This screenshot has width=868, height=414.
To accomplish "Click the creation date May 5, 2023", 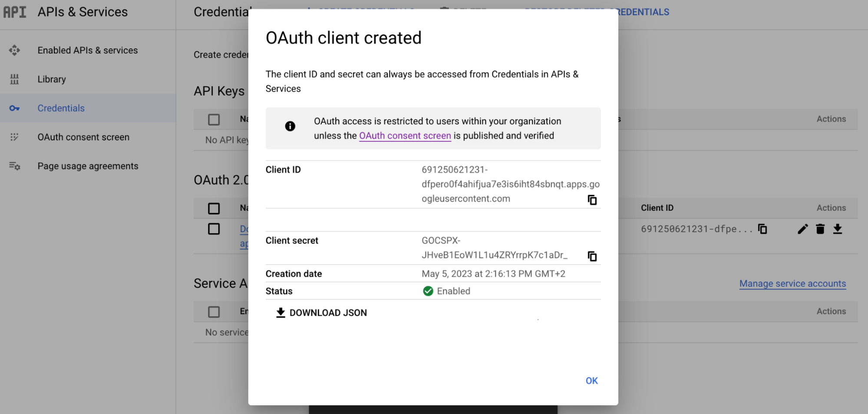I will point(493,274).
